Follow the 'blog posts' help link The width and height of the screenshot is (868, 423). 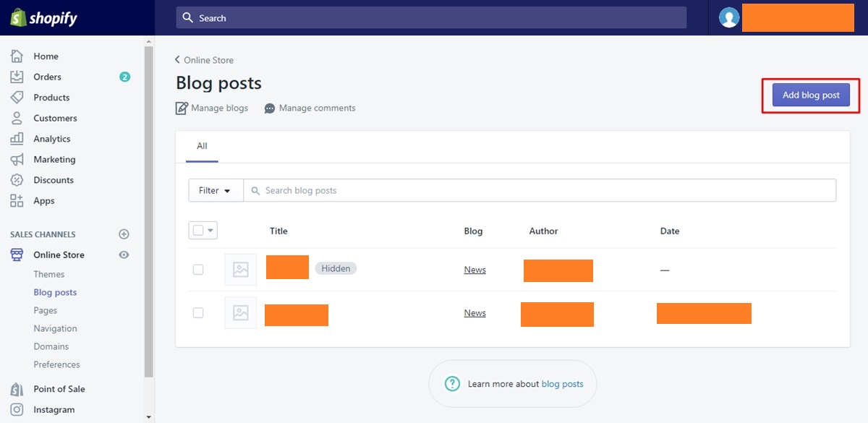click(x=563, y=384)
